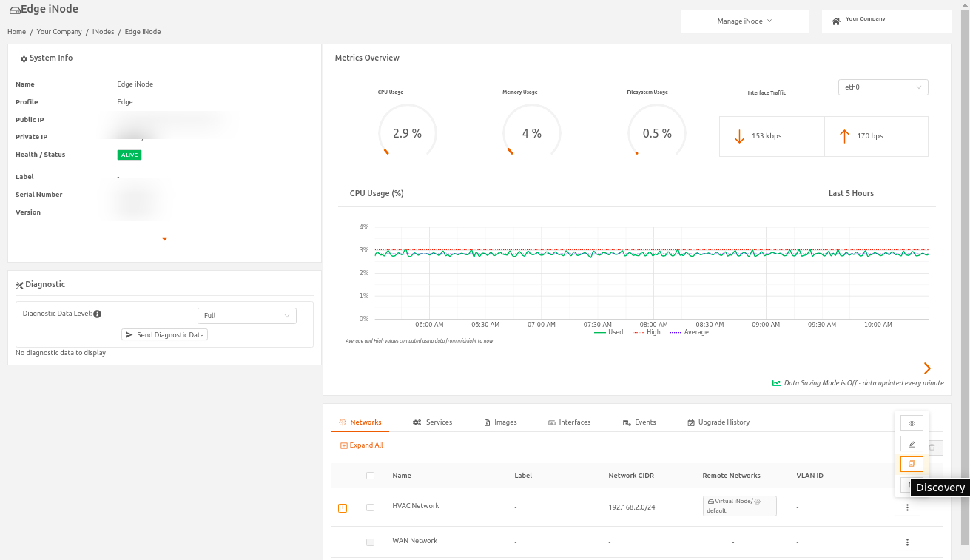
Task: Tick the select-all networks header checkbox
Action: click(370, 476)
